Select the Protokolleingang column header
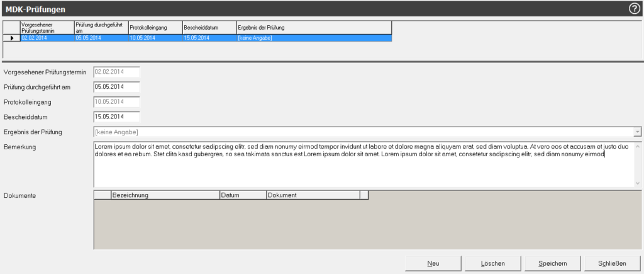Image resolution: width=644 pixels, height=274 pixels. (x=154, y=28)
